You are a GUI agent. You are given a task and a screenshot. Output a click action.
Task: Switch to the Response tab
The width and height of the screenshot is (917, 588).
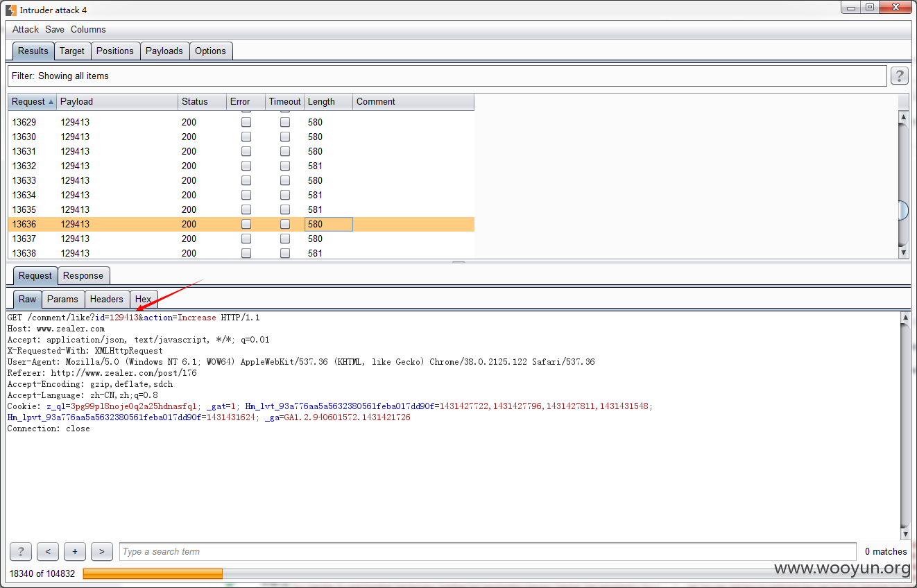pyautogui.click(x=83, y=275)
